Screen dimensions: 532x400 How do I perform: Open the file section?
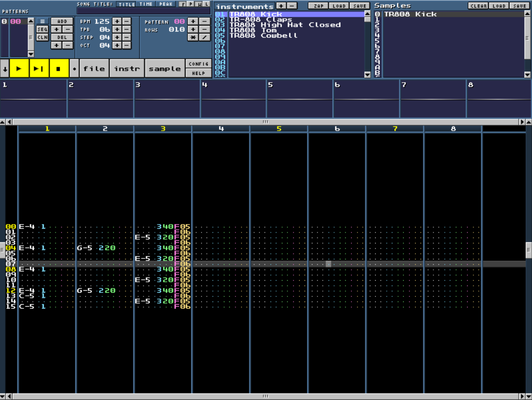tap(94, 69)
